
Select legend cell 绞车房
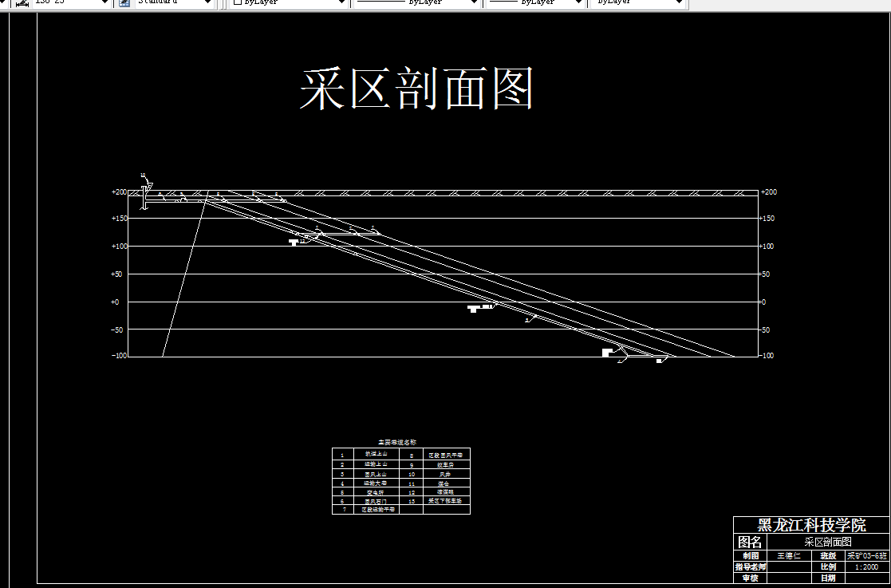pyautogui.click(x=445, y=464)
